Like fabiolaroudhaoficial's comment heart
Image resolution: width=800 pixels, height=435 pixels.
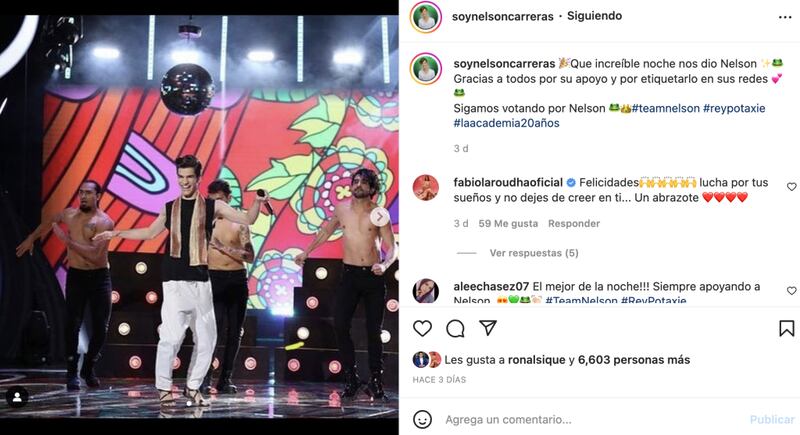click(x=791, y=187)
